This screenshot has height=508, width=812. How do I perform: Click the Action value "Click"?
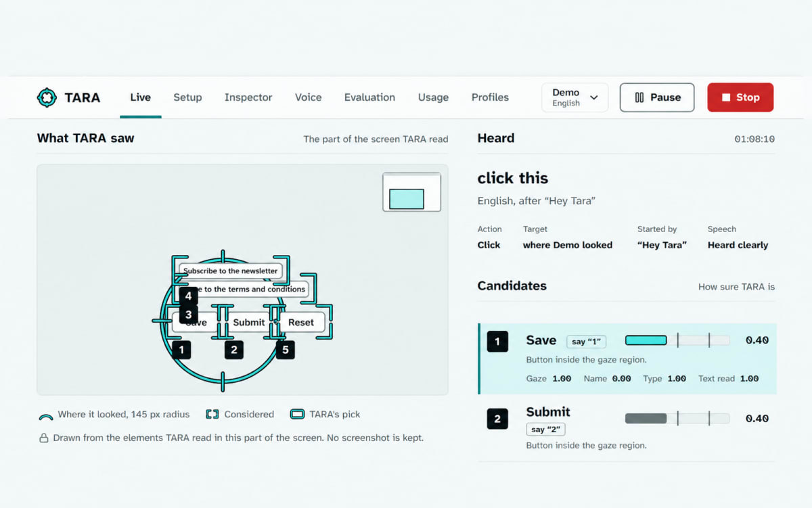(489, 245)
